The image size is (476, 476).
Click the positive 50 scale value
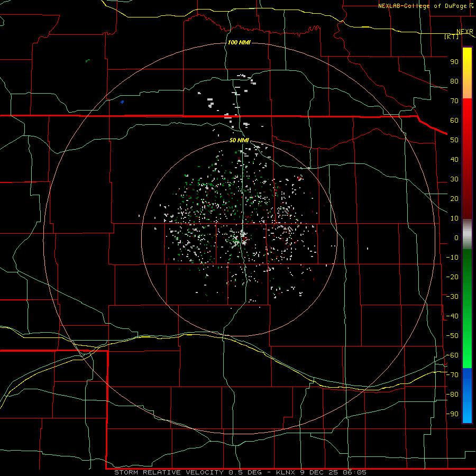(454, 140)
